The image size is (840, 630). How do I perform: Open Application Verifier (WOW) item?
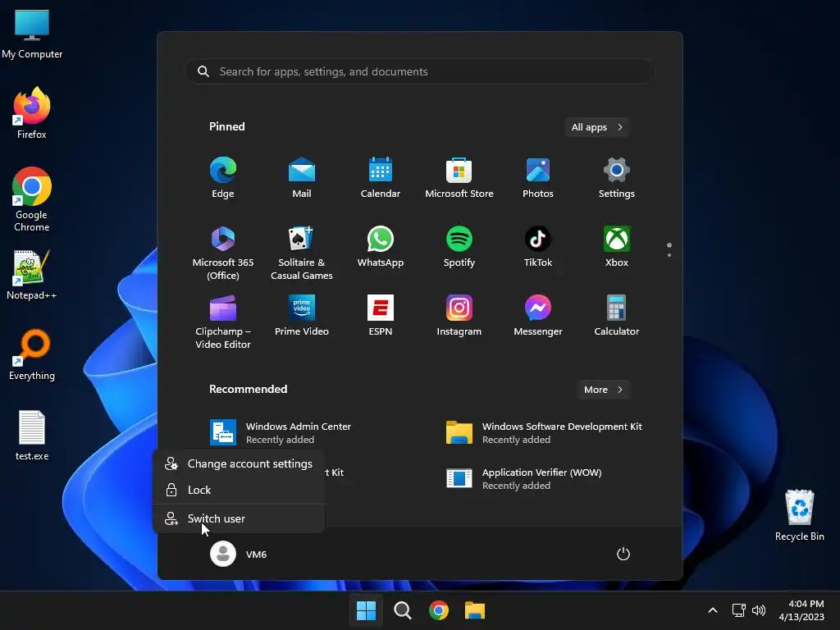[x=524, y=479]
